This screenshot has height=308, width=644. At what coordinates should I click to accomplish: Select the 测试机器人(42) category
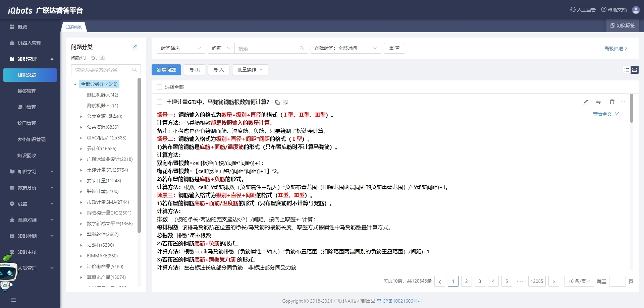(x=103, y=95)
